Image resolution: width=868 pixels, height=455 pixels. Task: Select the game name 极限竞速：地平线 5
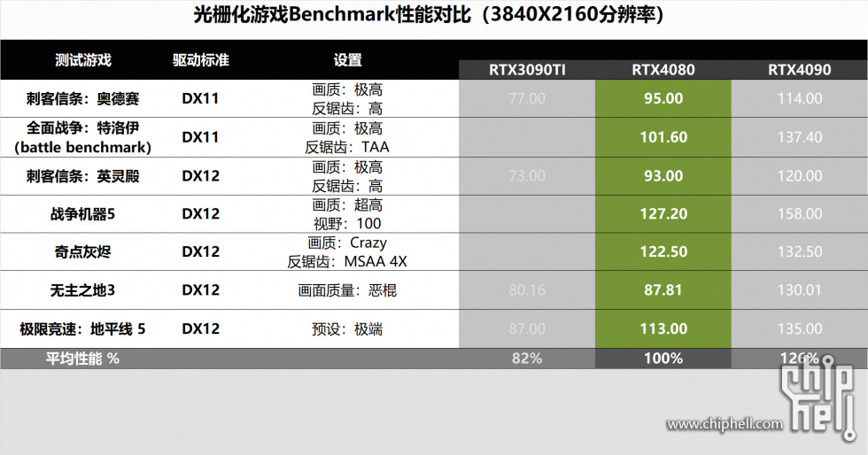pyautogui.click(x=83, y=328)
